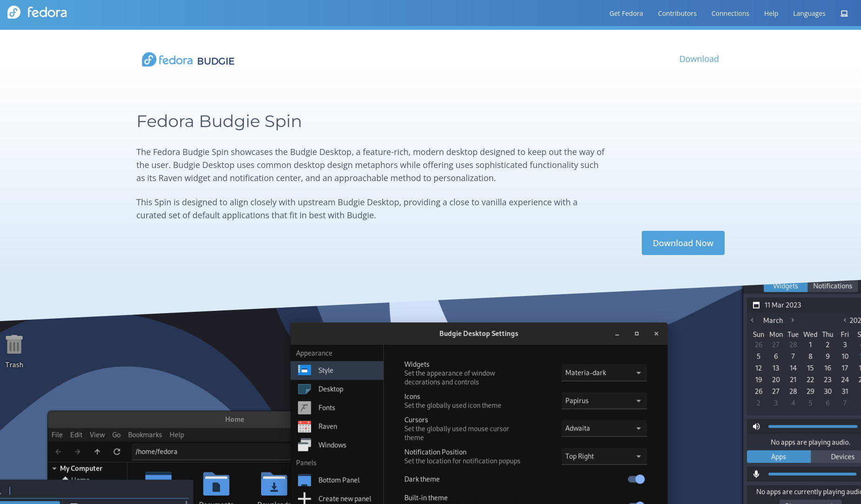The height and width of the screenshot is (504, 861).
Task: Click the reload icon in file manager
Action: point(117,451)
